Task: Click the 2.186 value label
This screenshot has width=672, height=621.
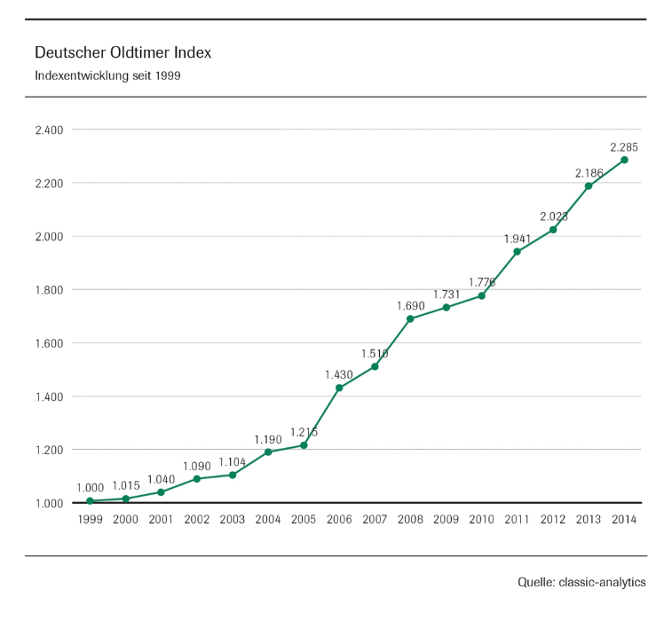Action: (x=589, y=173)
